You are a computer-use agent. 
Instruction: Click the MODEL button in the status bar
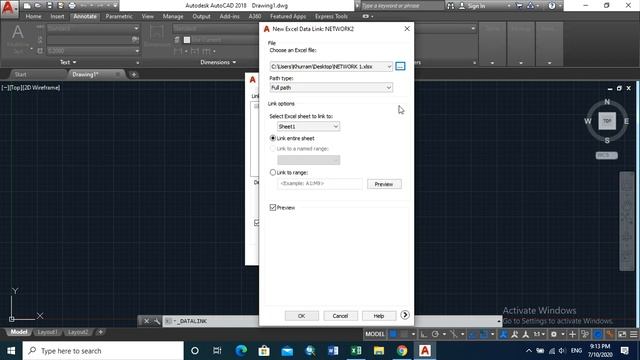pyautogui.click(x=374, y=334)
